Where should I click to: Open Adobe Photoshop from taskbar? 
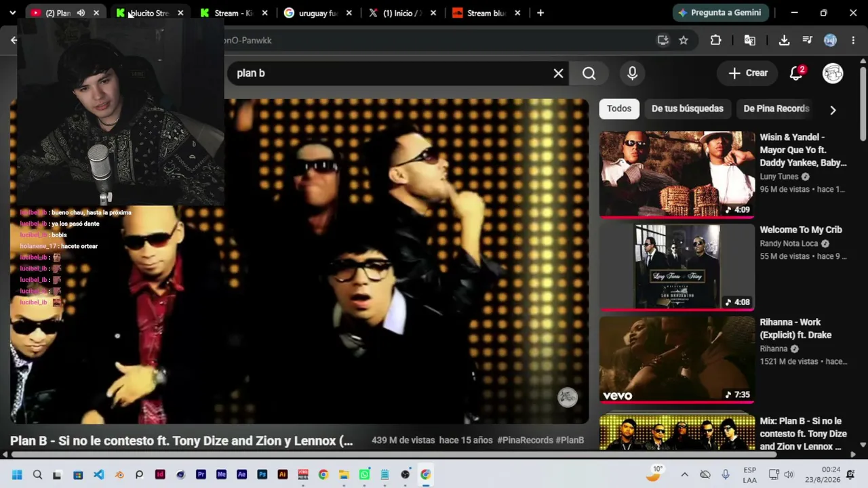(x=262, y=474)
